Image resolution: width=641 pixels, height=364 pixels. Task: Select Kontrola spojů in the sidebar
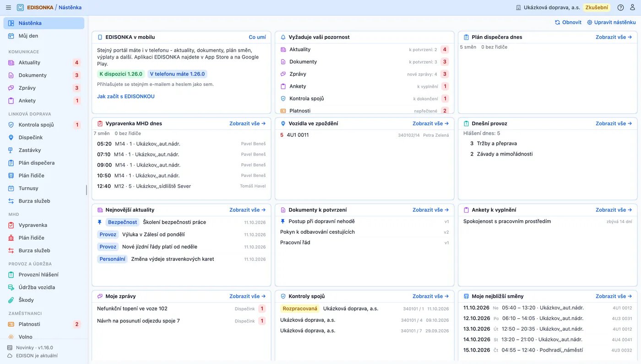(x=44, y=125)
